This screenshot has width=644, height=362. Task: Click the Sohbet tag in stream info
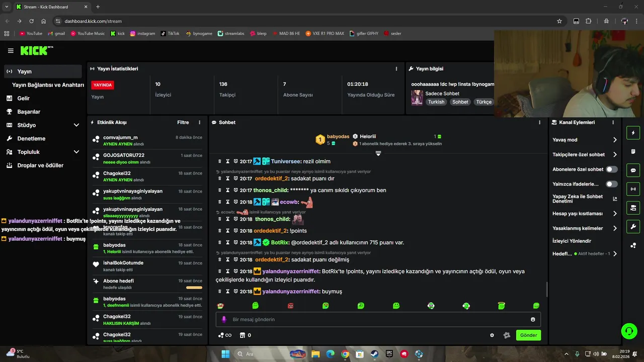460,102
